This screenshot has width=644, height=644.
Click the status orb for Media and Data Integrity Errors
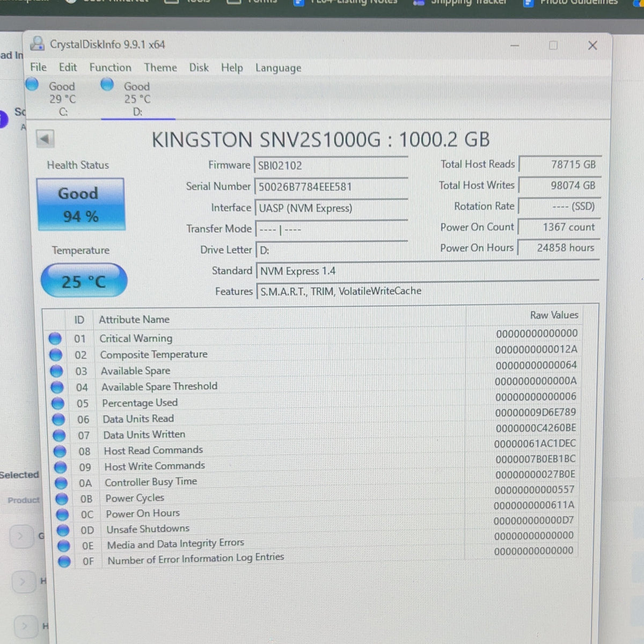pyautogui.click(x=64, y=546)
